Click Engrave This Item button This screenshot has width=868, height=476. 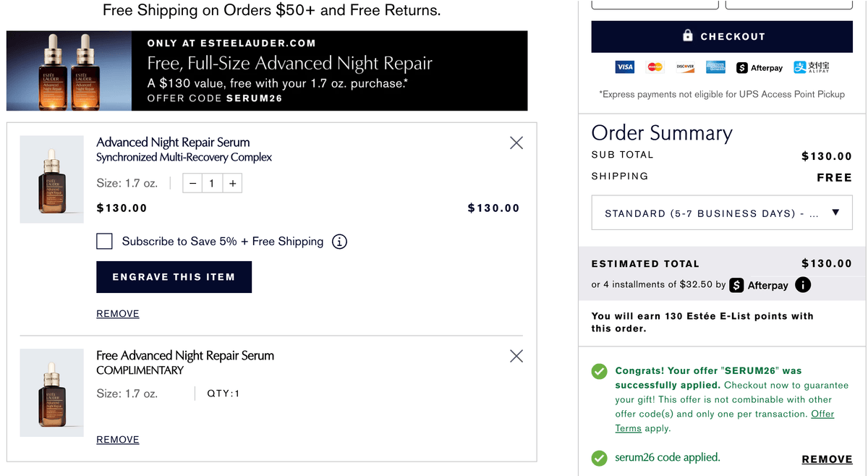[x=174, y=277]
